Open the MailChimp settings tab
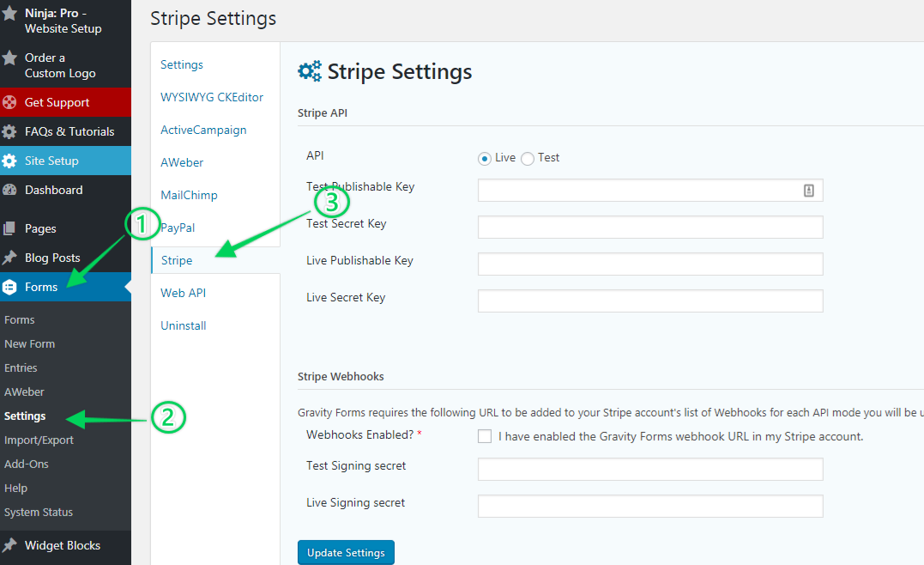 [189, 195]
